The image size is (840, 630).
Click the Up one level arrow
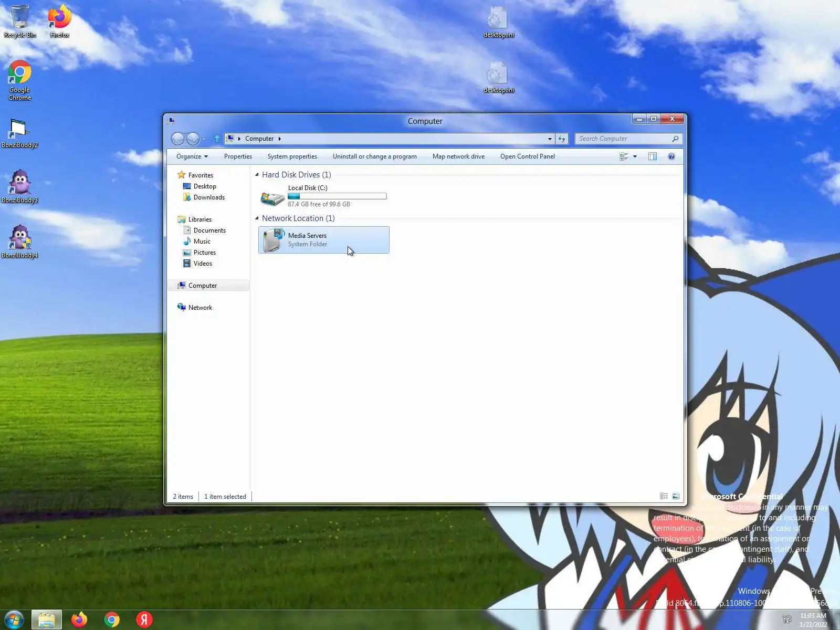tap(217, 139)
